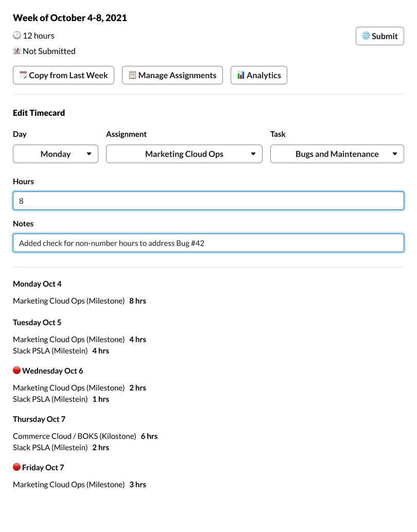The image size is (417, 532).
Task: Open the Day dropdown showing Monday
Action: click(55, 153)
